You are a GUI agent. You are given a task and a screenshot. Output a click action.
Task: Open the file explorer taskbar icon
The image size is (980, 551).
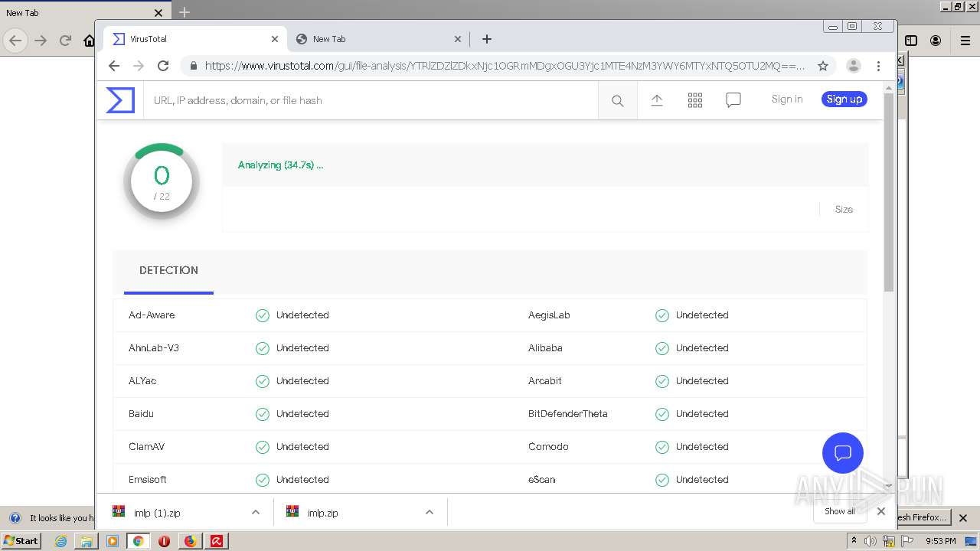(x=87, y=541)
